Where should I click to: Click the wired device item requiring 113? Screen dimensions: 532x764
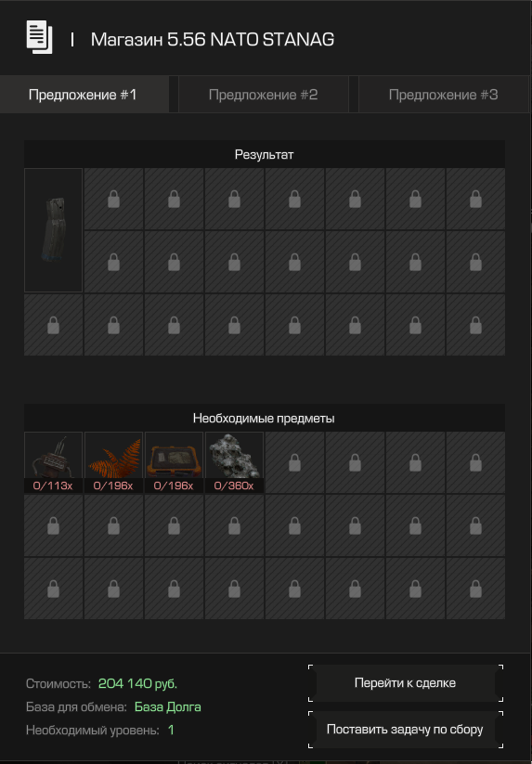coord(54,455)
